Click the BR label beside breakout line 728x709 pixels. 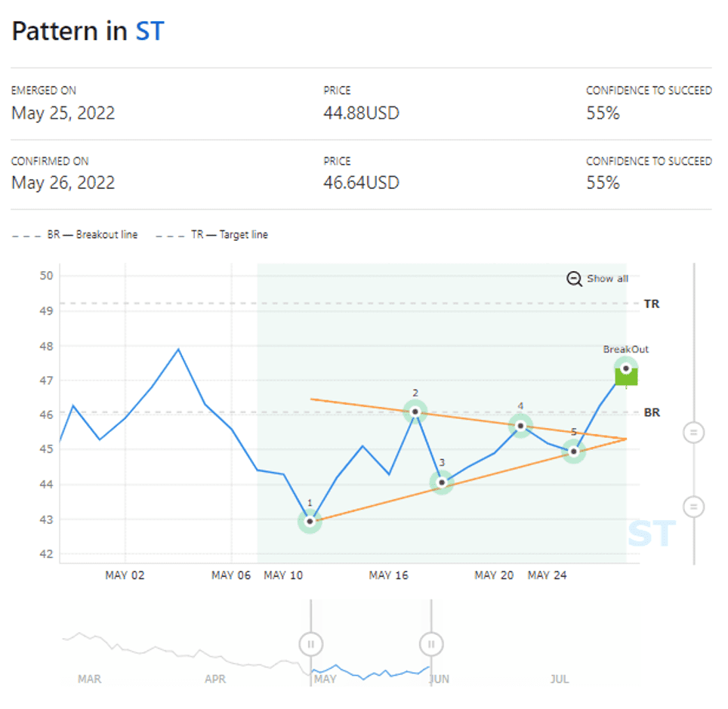pos(651,413)
